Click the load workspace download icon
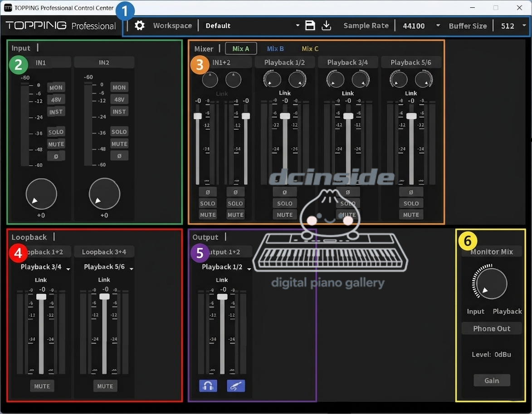Screen dimensions: 532x414 (326, 26)
